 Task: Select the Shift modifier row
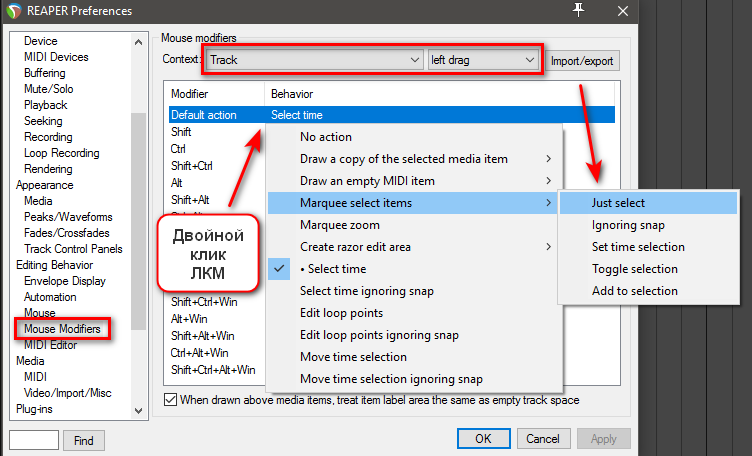pos(181,132)
